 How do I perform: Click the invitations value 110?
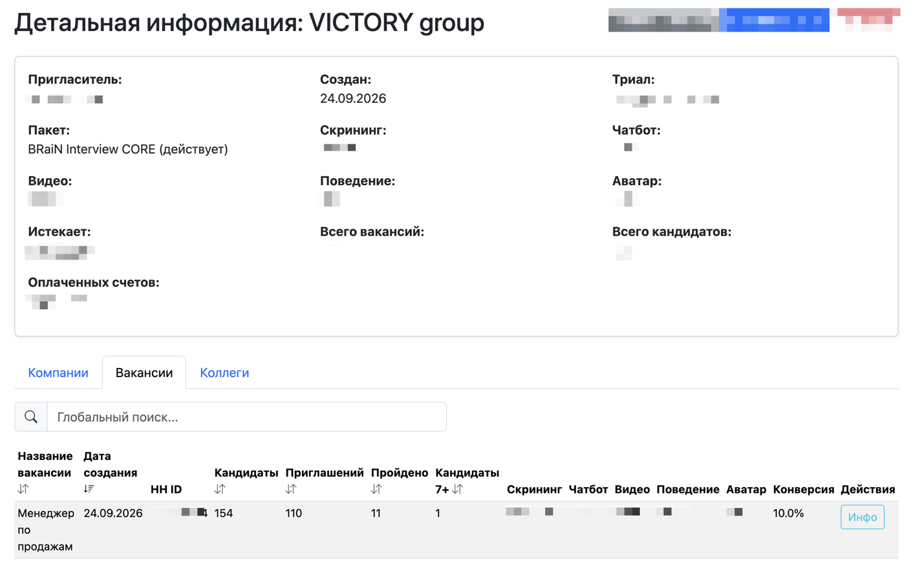coord(294,513)
